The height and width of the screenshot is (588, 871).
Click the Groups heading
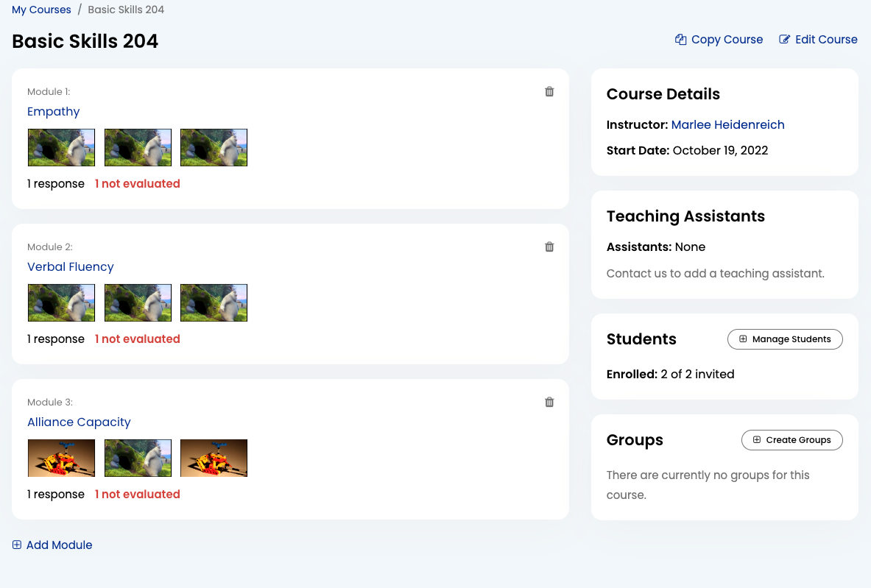[635, 440]
